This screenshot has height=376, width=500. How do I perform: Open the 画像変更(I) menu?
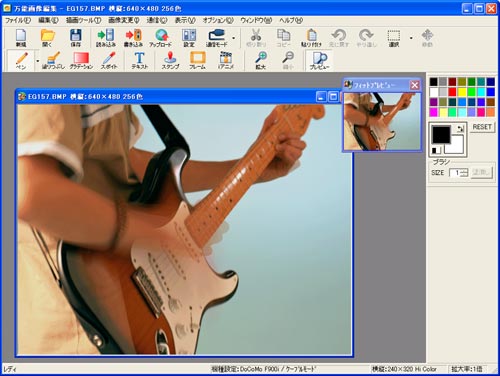124,20
